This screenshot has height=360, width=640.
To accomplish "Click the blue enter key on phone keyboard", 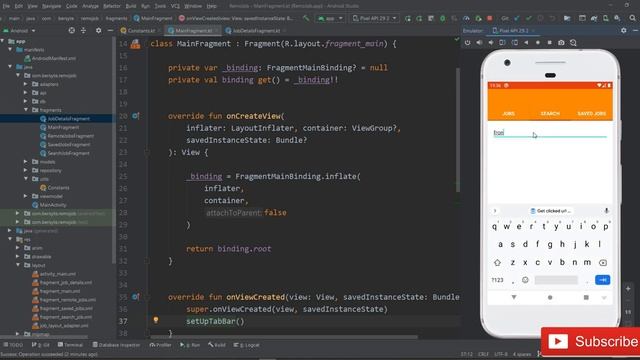I will 602,280.
